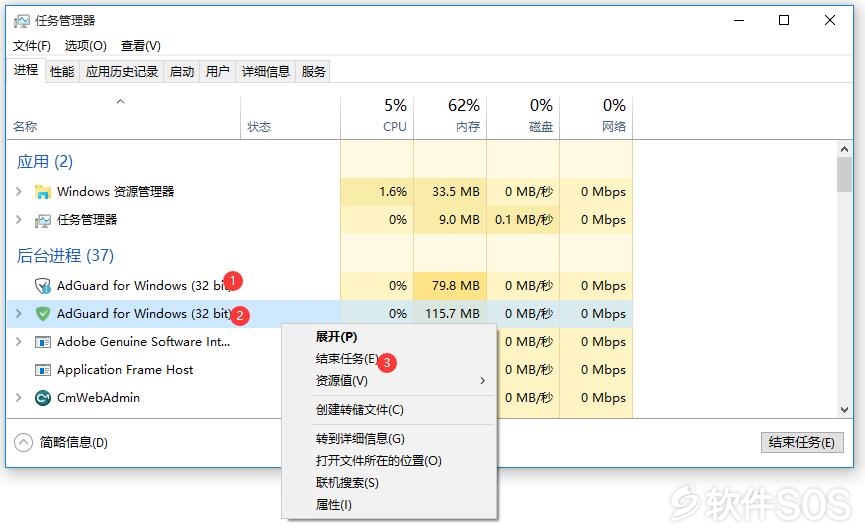This screenshot has width=865, height=532.
Task: Click the vertical scrollbar thumb
Action: [x=844, y=174]
